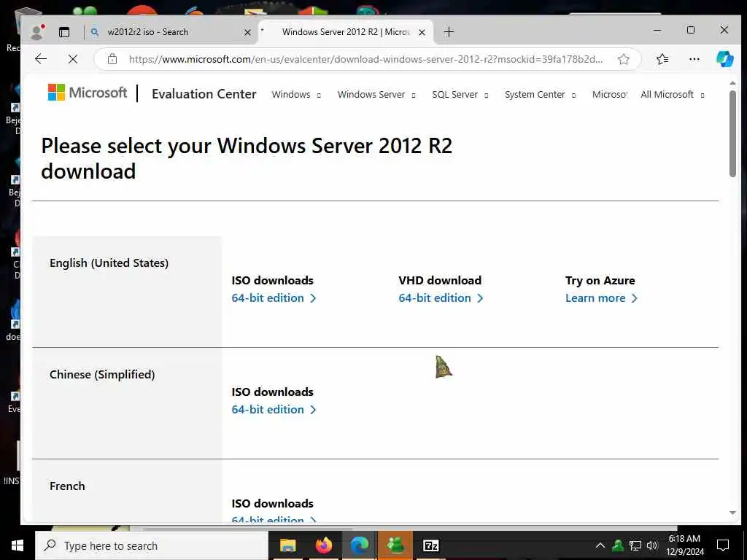Screen dimensions: 747x560
Task: Open the tab actions menu icon
Action: click(x=64, y=32)
